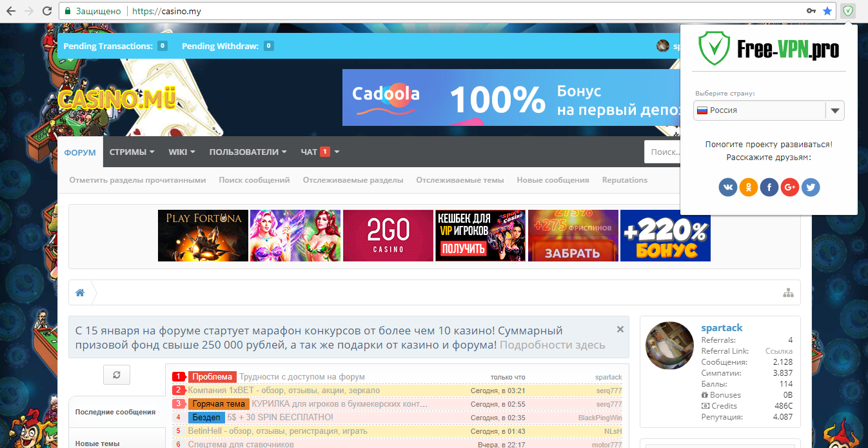Dismiss the marathon announcement with X

pos(620,329)
